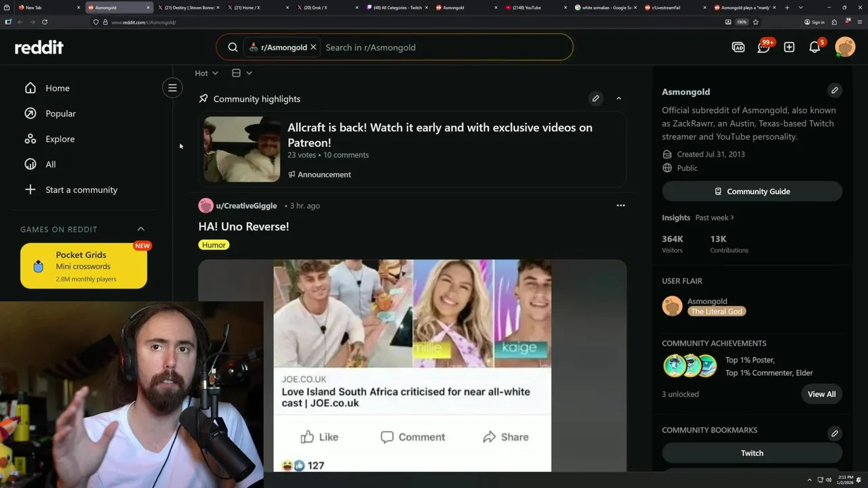Collapse the left navigation with the hamburger button
This screenshot has height=488, width=868.
(x=172, y=87)
